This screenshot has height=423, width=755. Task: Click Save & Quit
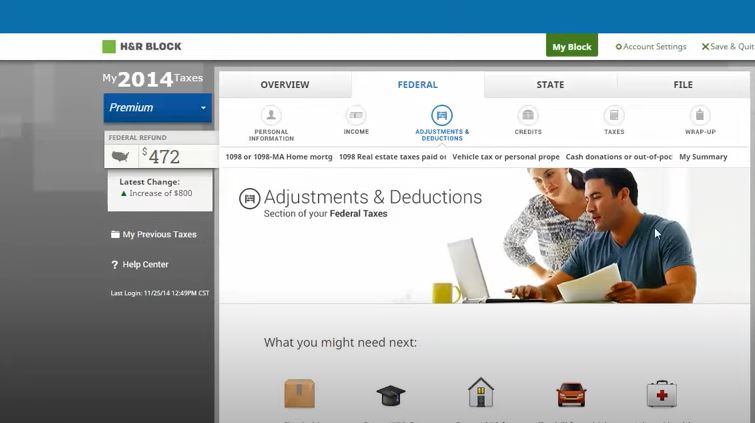click(x=728, y=47)
